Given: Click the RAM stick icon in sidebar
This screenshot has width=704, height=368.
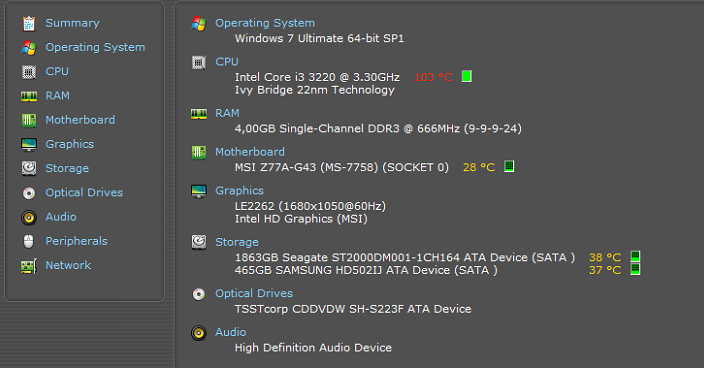Looking at the screenshot, I should 29,96.
